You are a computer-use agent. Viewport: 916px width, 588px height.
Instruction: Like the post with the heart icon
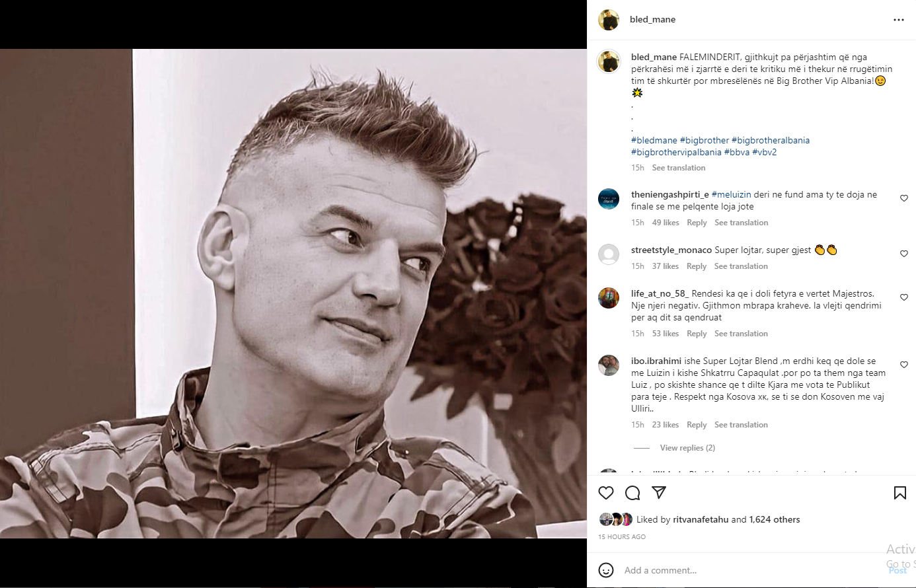pos(606,493)
